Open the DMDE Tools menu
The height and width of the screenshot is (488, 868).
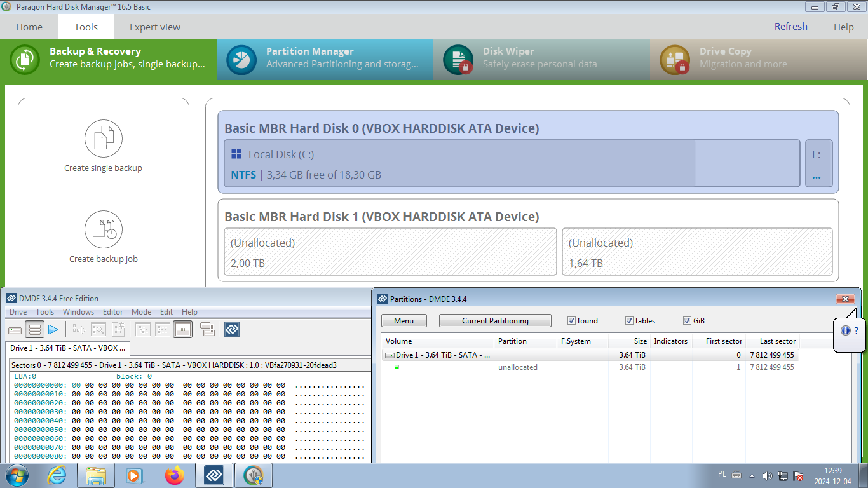44,312
